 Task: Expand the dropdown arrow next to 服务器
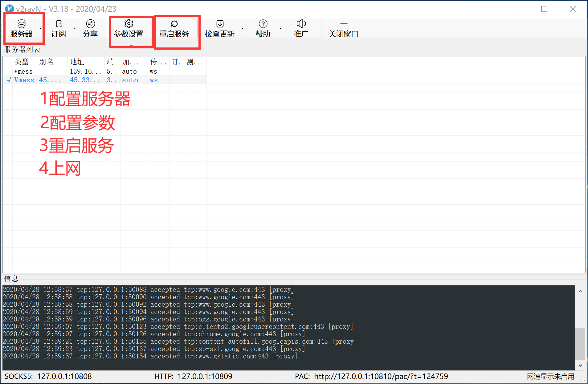coord(40,29)
